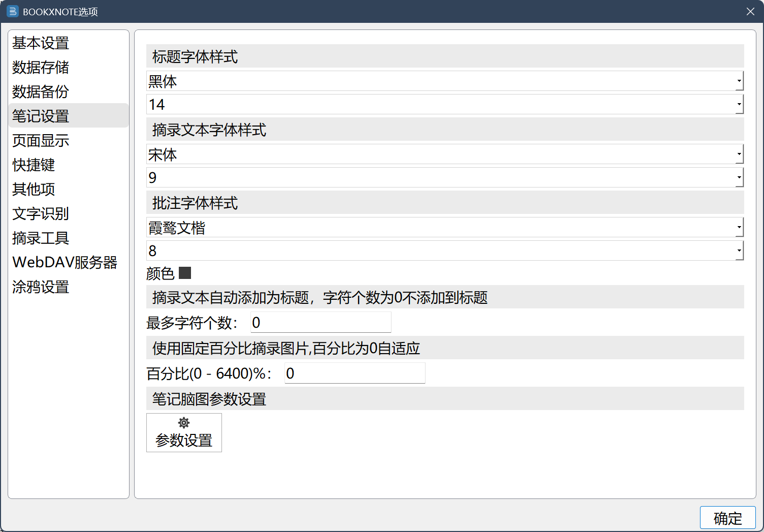This screenshot has height=532, width=764.
Task: Select 快捷键 in the sidebar
Action: coord(34,165)
